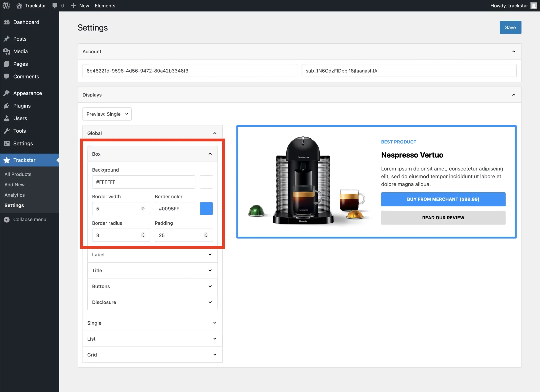Click the Plugins plug icon
This screenshot has width=540, height=392.
(7, 106)
